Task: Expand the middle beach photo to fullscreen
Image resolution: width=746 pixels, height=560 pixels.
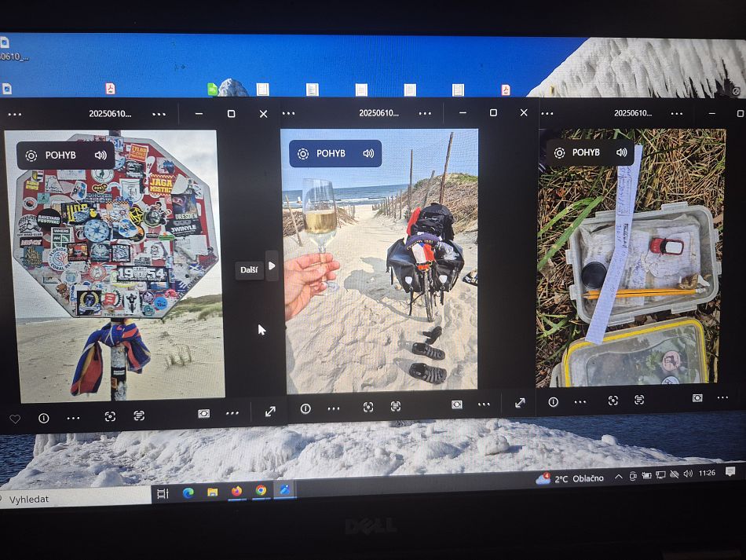Action: tap(520, 403)
